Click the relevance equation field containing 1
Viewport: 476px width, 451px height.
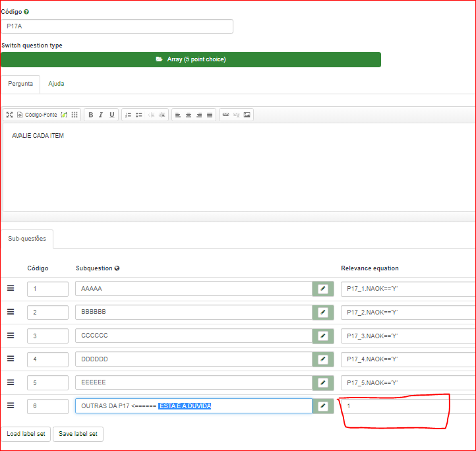pyautogui.click(x=408, y=406)
